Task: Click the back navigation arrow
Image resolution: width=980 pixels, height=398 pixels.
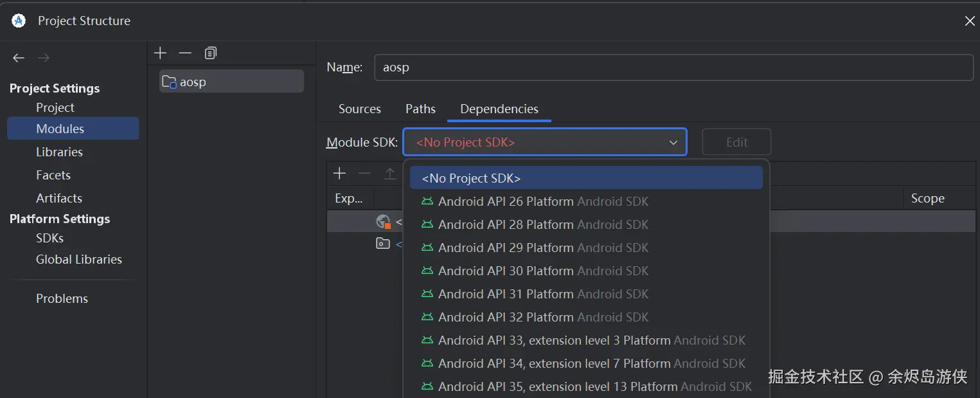Action: point(19,58)
